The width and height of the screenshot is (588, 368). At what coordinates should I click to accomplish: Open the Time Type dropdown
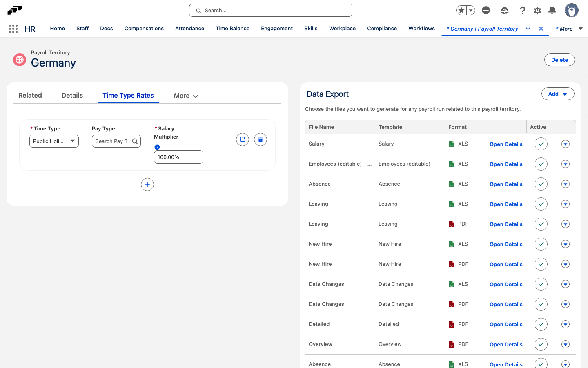(54, 141)
